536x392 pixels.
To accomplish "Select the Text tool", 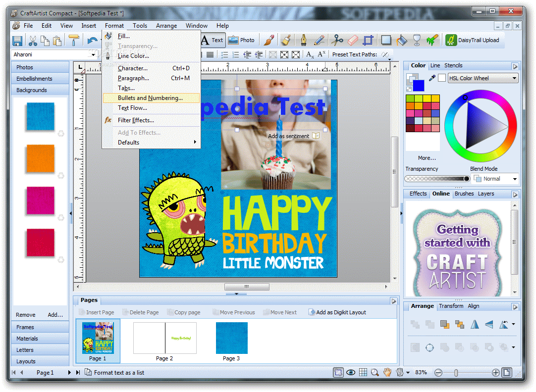I will 213,40.
